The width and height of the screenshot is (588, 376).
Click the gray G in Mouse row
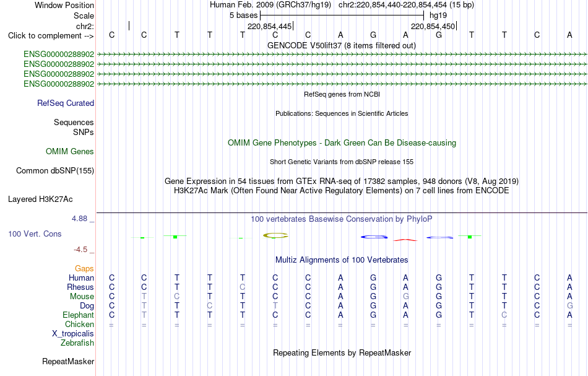[406, 297]
